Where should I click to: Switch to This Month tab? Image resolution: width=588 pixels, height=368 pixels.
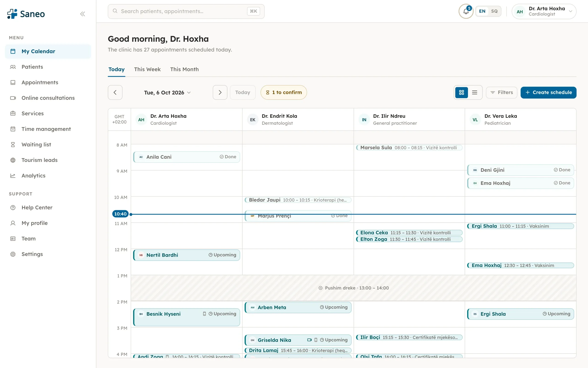(x=184, y=69)
